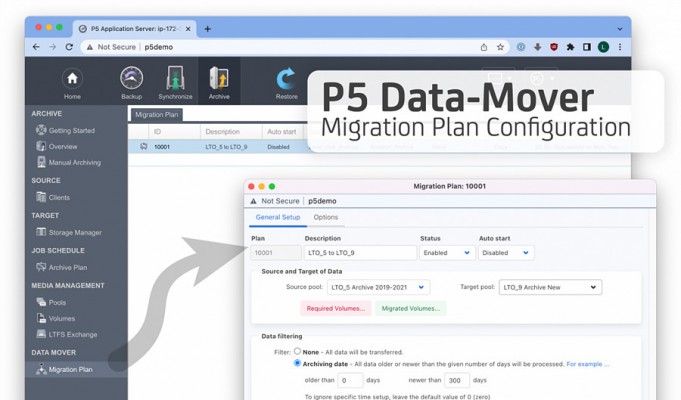The image size is (681, 400).
Task: Click the Plan field showing 10001
Action: tap(275, 253)
